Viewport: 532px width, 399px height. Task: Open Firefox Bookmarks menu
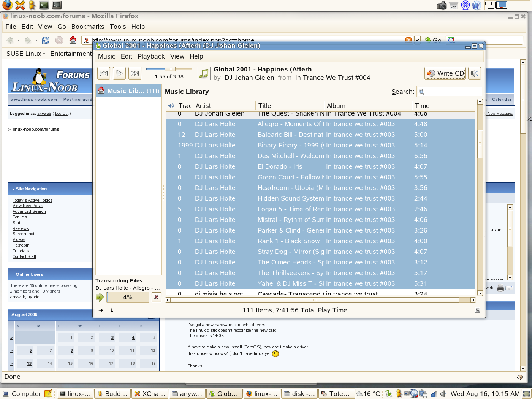coord(88,27)
